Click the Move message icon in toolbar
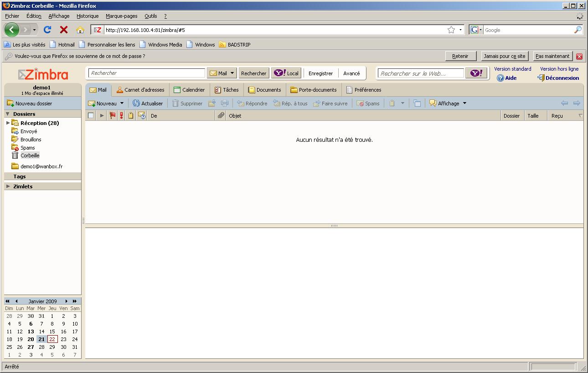The height and width of the screenshot is (373, 588). (212, 104)
